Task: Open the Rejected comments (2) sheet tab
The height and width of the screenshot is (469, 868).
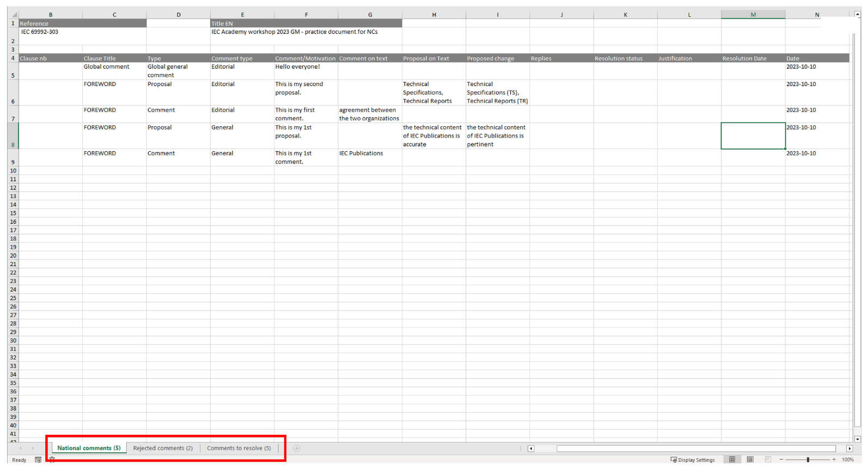Action: tap(163, 448)
